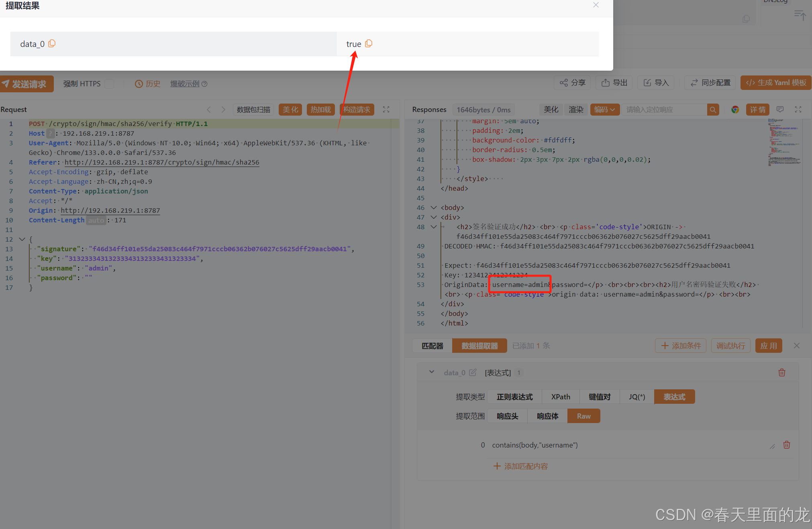Delete the data_0 extractor rule
The image size is (812, 529).
tap(781, 372)
